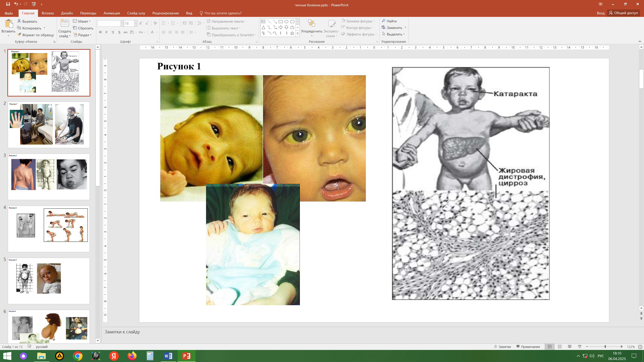
Task: Expand the Select (Выделить) dropdown
Action: click(404, 34)
